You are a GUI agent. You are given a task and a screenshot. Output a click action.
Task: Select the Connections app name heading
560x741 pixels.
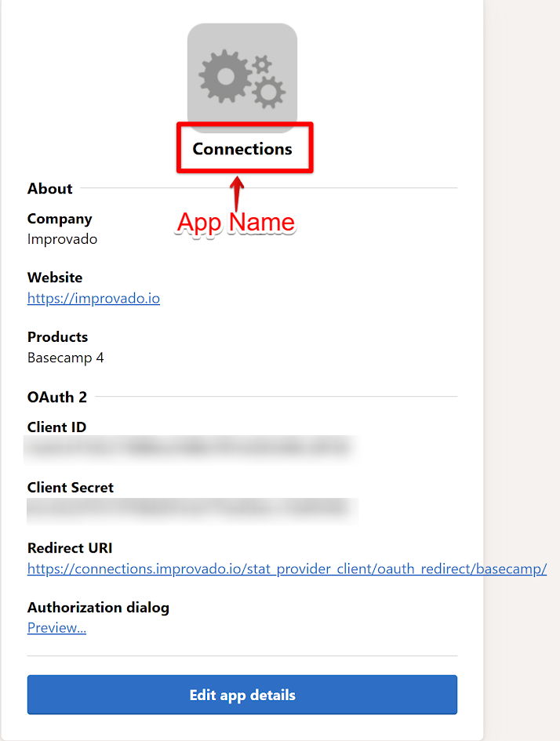pyautogui.click(x=242, y=149)
